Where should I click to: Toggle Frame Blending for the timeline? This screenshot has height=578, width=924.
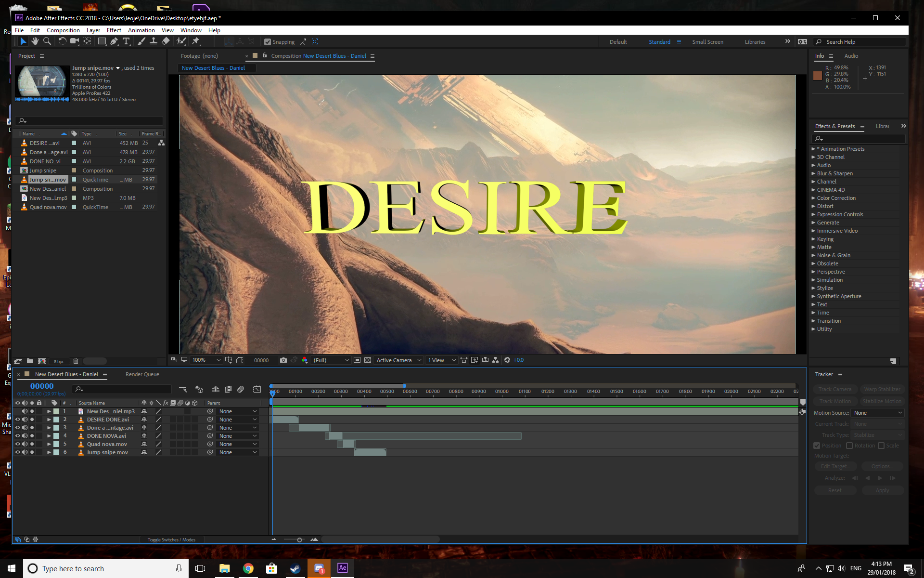[x=228, y=389]
